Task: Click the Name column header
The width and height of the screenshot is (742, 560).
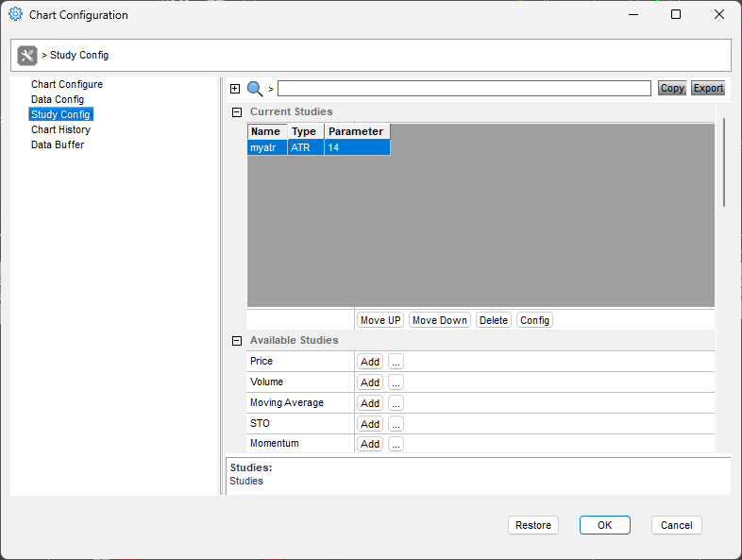Action: tap(267, 131)
